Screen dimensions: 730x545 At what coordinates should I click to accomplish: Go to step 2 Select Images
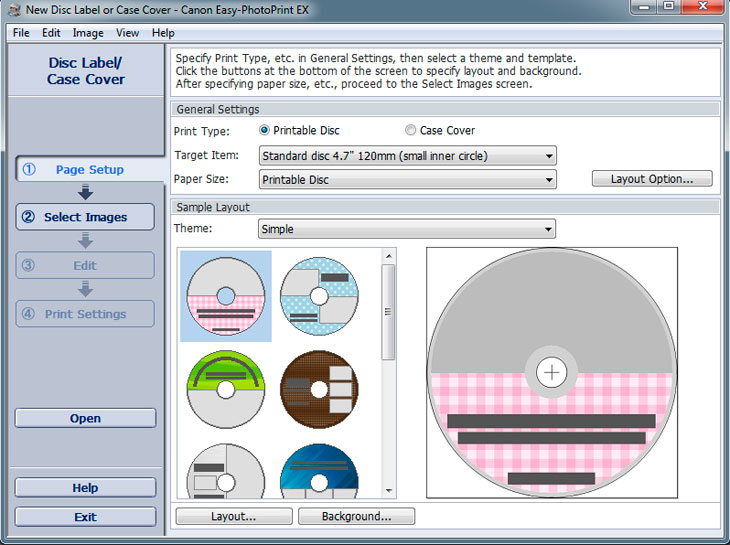(85, 217)
